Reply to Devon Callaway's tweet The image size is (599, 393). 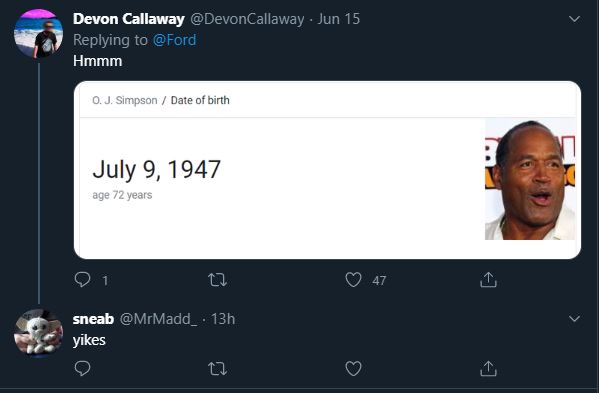(x=83, y=280)
